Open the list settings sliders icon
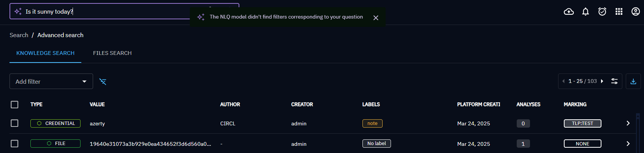This screenshot has width=644, height=153. click(x=614, y=81)
